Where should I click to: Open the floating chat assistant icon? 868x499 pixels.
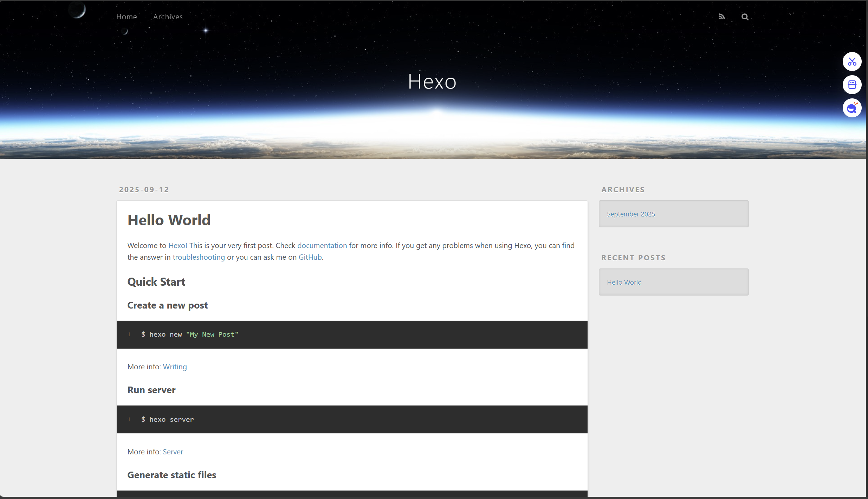pos(852,108)
